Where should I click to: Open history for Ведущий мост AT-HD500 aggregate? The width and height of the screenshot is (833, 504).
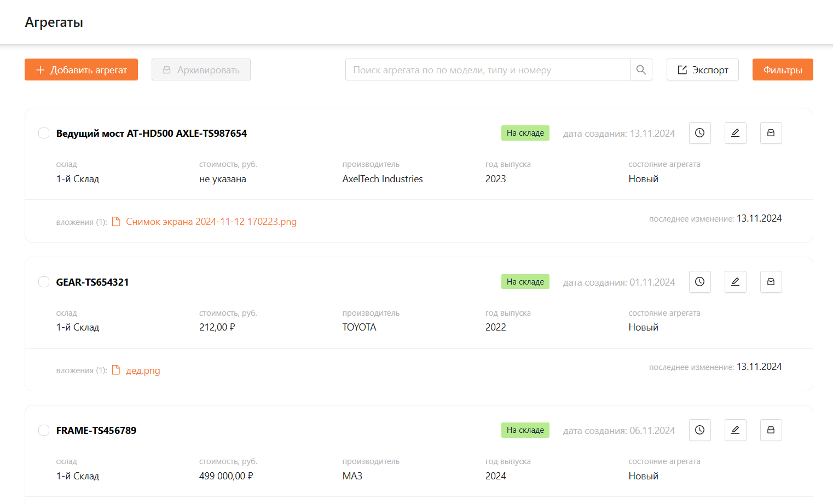[x=699, y=133]
